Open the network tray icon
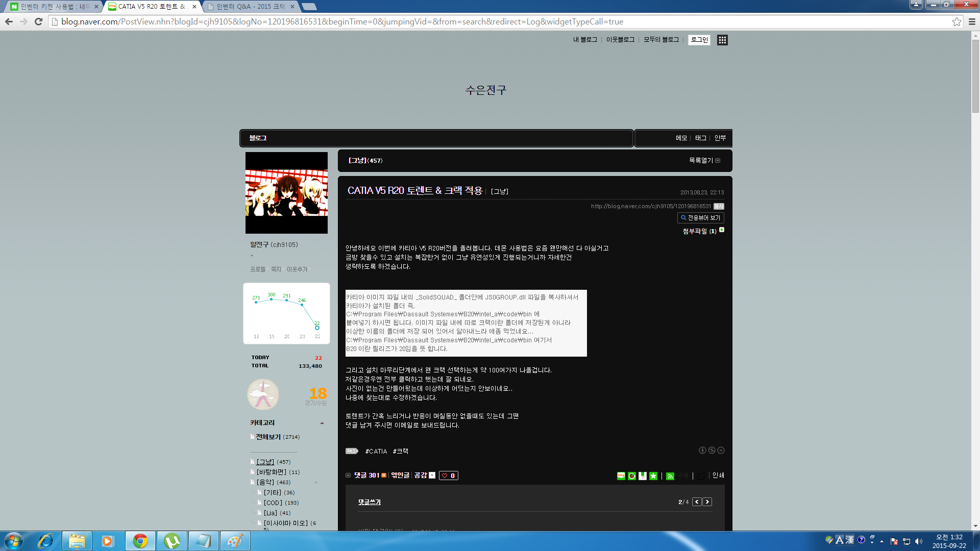980x551 pixels. 906,541
